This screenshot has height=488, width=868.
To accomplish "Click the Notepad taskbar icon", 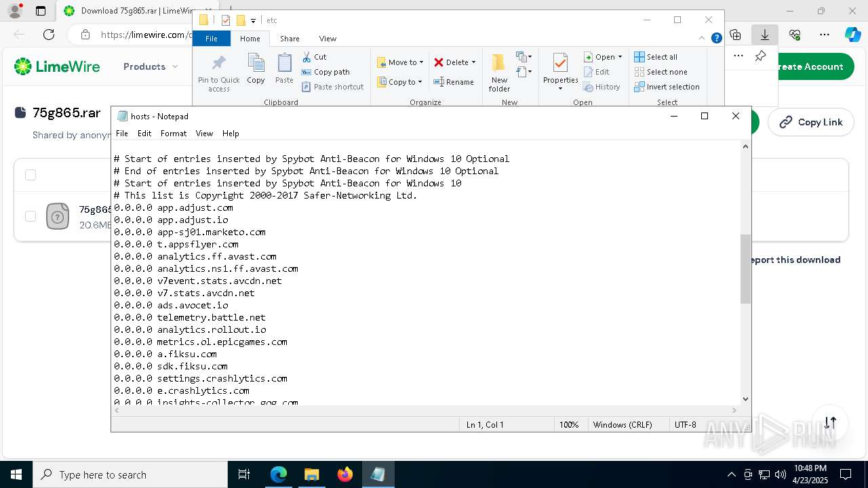I will 378,474.
